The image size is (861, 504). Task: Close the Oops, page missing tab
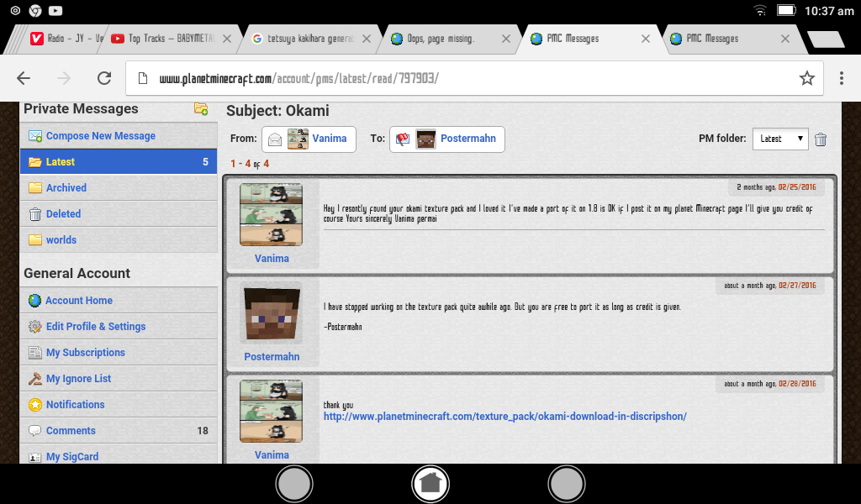[505, 39]
